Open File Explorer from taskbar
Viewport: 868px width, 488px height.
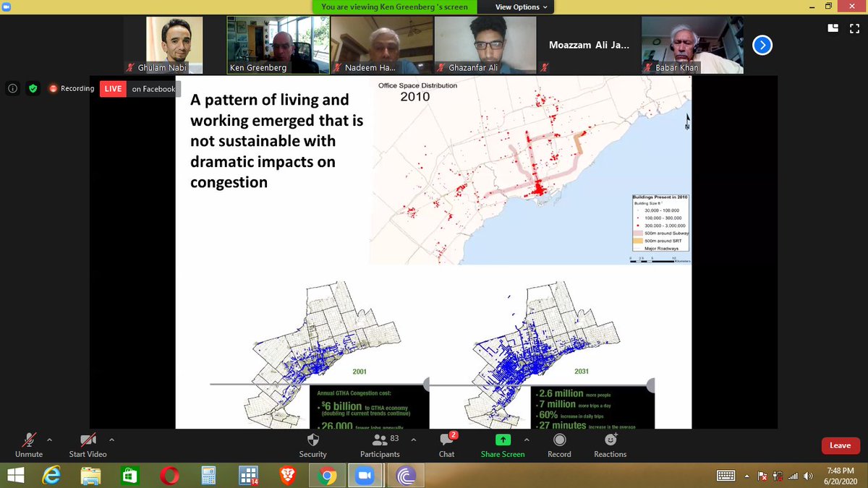pos(90,475)
